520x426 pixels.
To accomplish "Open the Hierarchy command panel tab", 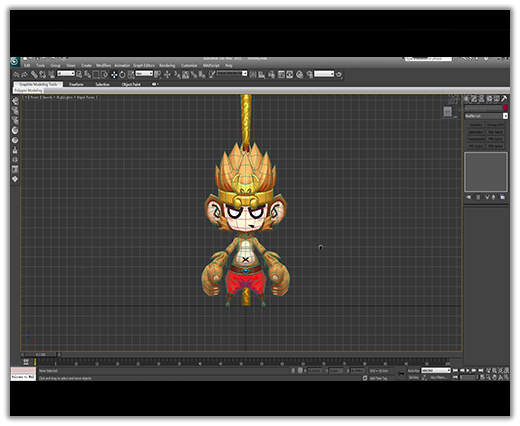I will pos(481,99).
